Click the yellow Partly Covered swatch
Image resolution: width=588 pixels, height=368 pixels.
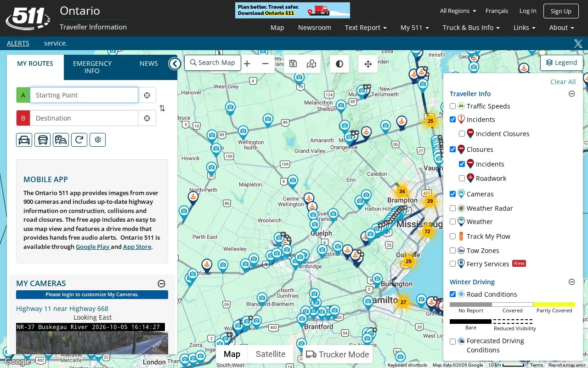(x=554, y=305)
